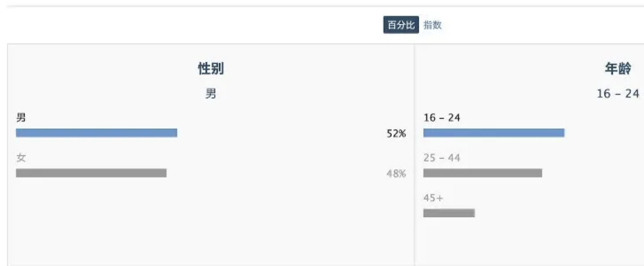This screenshot has height=266, width=644.
Task: Select the 16 – 24 row label above blue bar
Action: coord(442,118)
